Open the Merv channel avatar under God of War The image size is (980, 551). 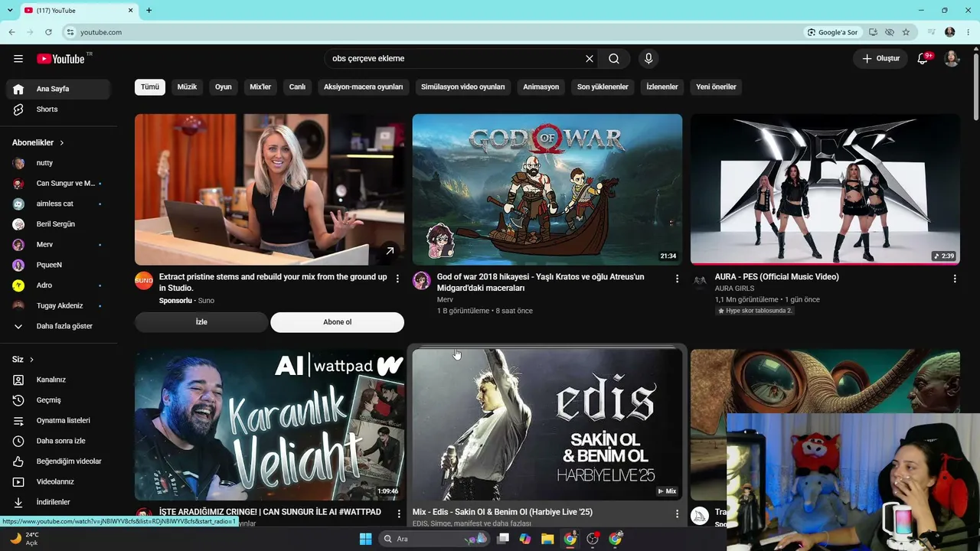point(422,280)
